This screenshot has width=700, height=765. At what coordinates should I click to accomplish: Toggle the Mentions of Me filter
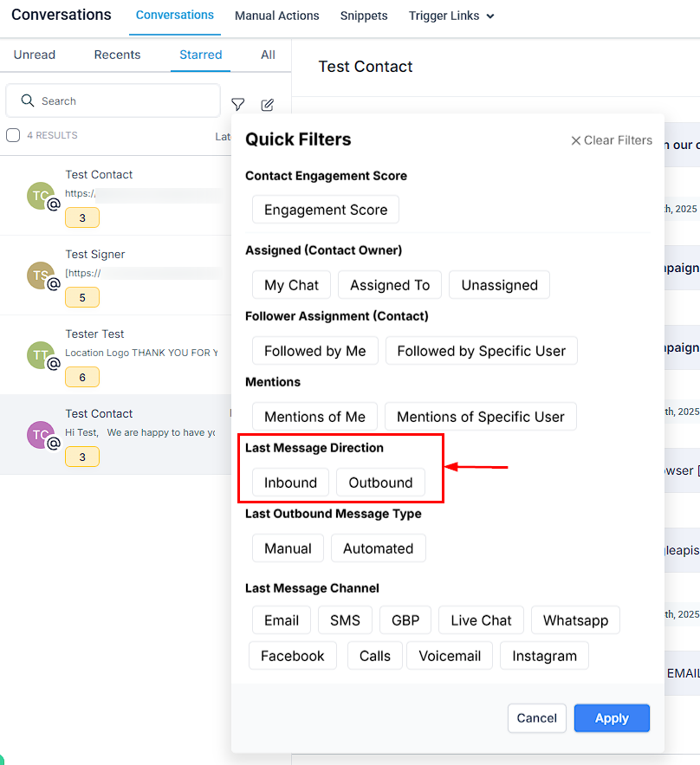[314, 417]
